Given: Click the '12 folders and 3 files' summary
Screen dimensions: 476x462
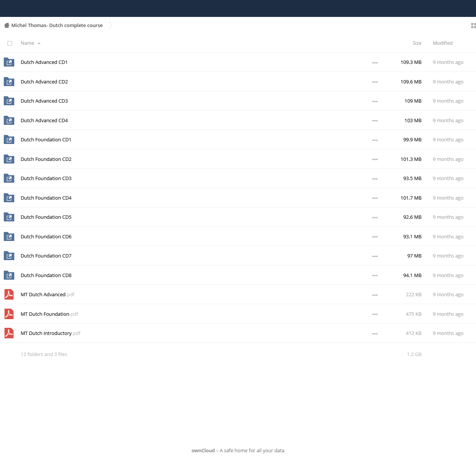Looking at the screenshot, I should [44, 354].
